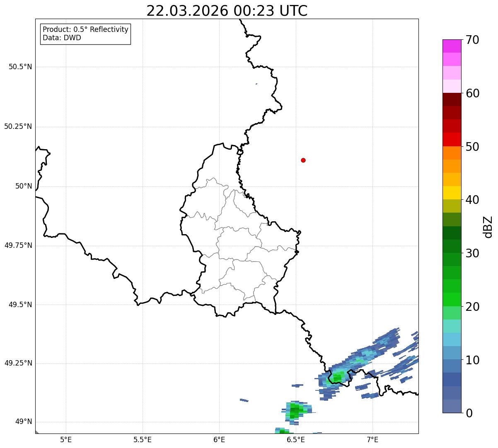The height and width of the screenshot is (448, 498).
Task: Click the bright red colorbar swatch above 50
Action: tap(452, 140)
